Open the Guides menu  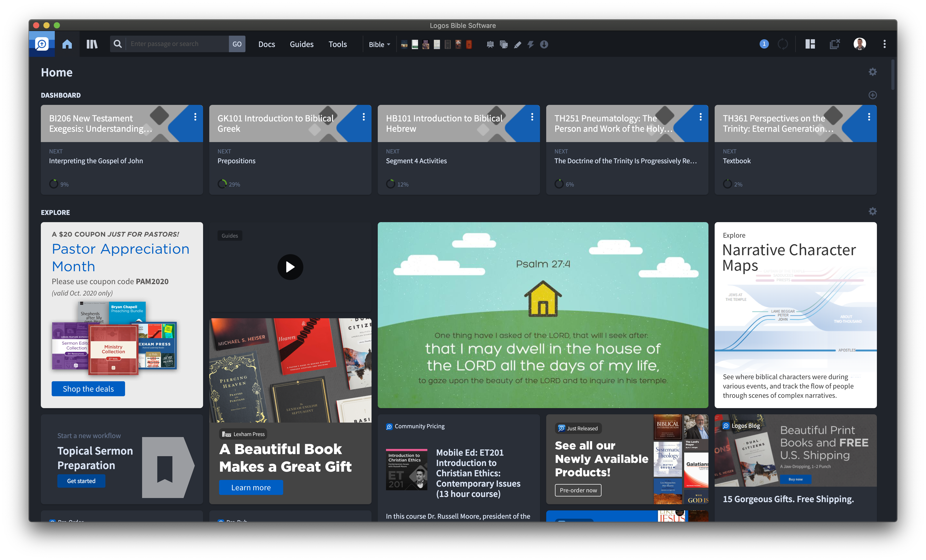(x=302, y=44)
